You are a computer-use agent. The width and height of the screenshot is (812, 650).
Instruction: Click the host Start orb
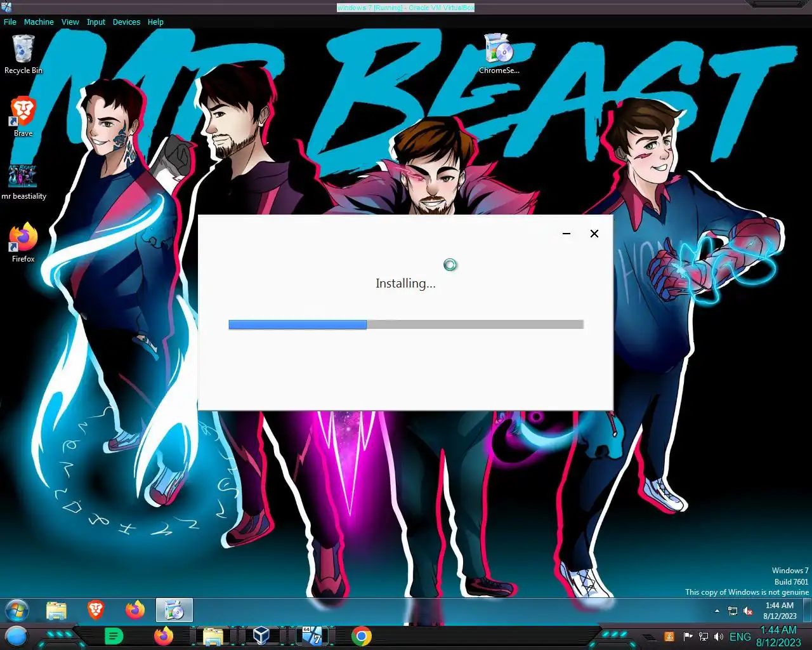[16, 636]
